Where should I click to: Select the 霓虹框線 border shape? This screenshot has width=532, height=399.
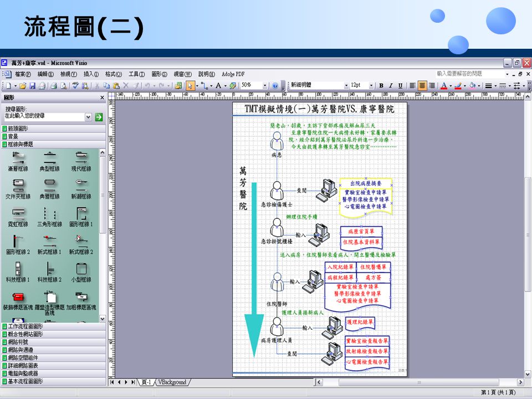(x=18, y=217)
